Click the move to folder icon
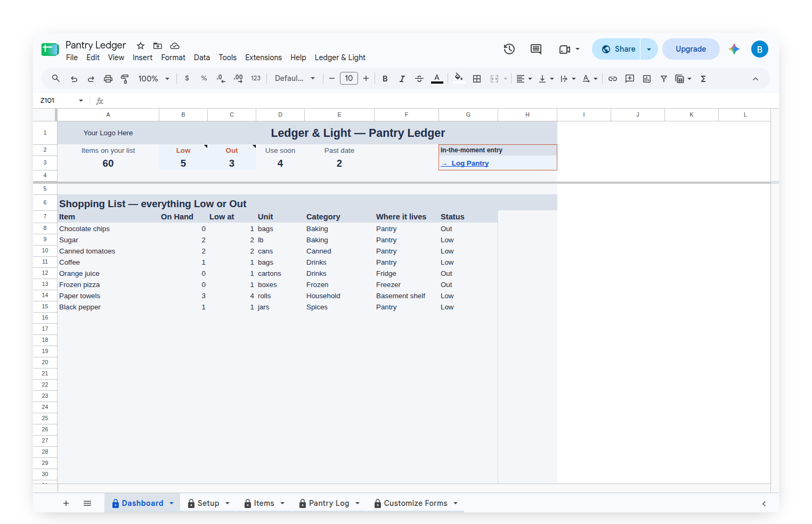The image size is (812, 524). pos(158,46)
